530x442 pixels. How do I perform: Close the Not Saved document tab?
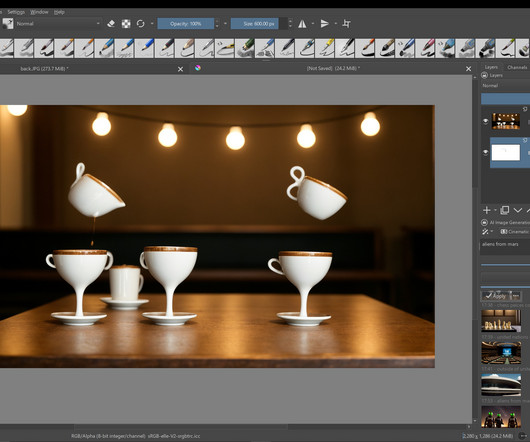(468, 69)
